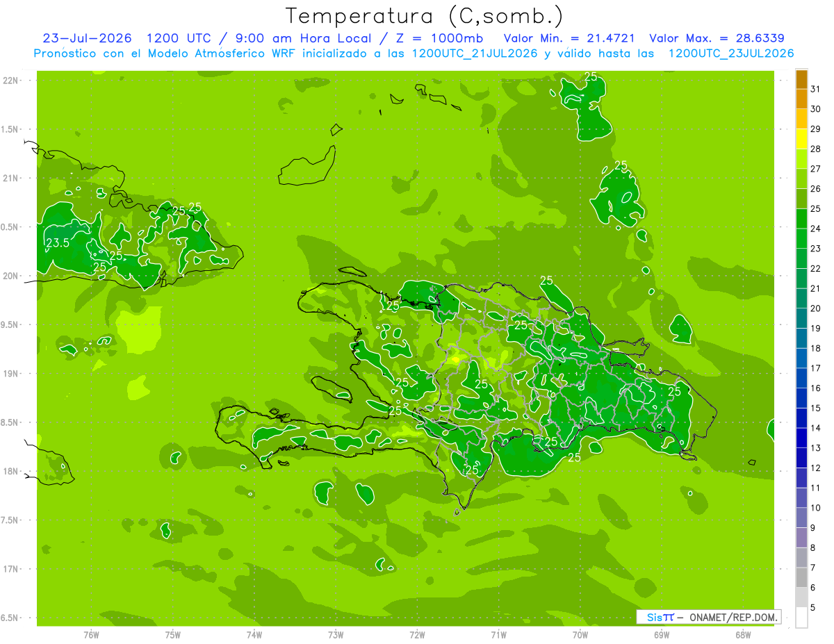Click longitude label '73W'
Viewport: 834px width, 644px height.
(336, 634)
